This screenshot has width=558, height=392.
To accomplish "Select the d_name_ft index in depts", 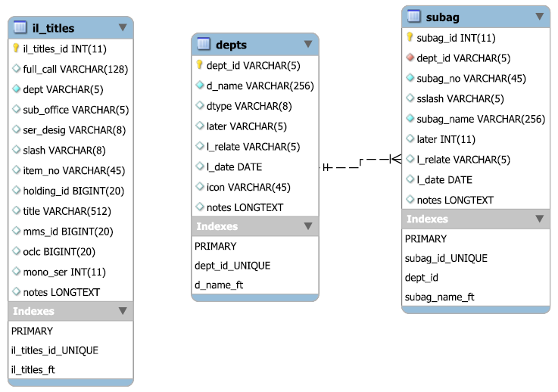I will pyautogui.click(x=219, y=285).
